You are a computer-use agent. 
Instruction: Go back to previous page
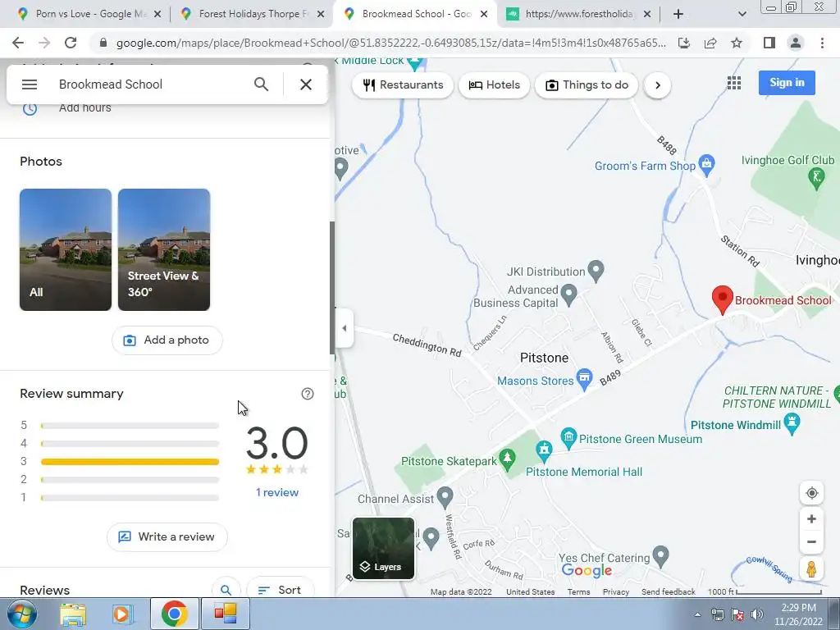coord(18,43)
